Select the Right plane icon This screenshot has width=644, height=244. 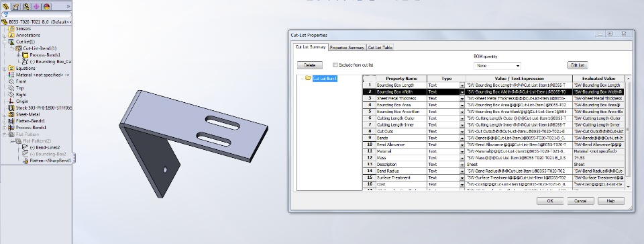[11, 95]
